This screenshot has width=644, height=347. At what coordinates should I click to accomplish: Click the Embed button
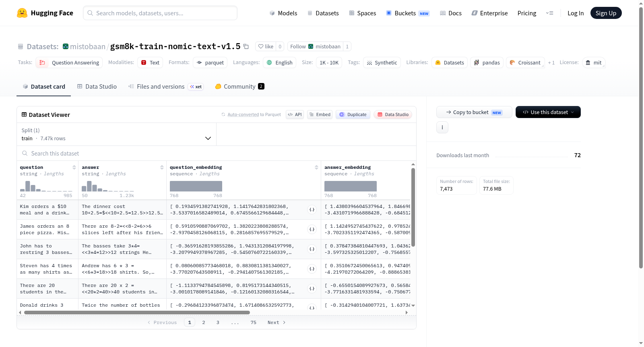pyautogui.click(x=320, y=114)
